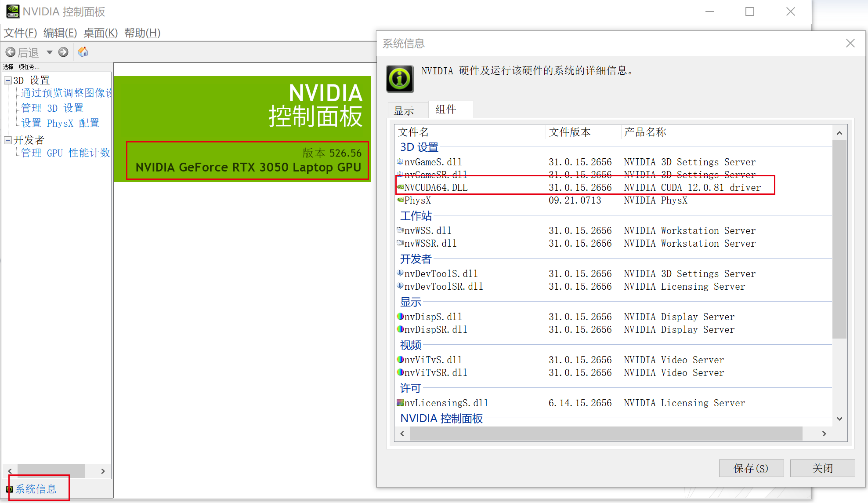Open the 桌面(K) menu
Viewport: 868px width, 503px height.
101,33
